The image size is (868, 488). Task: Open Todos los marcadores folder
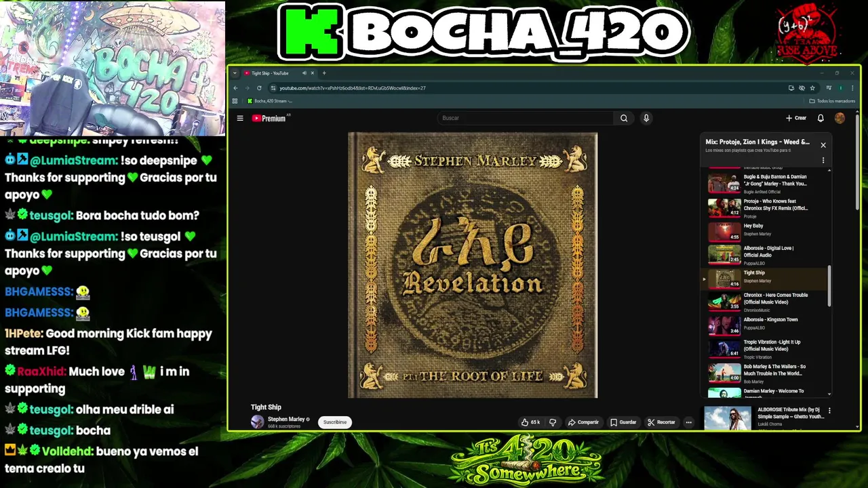pyautogui.click(x=832, y=101)
